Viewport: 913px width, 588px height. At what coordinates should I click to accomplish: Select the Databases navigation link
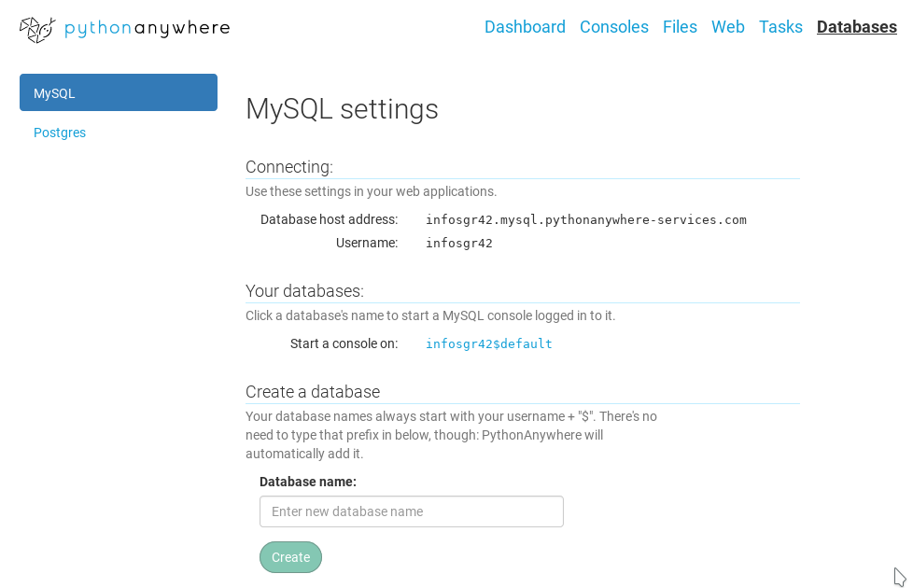coord(856,27)
